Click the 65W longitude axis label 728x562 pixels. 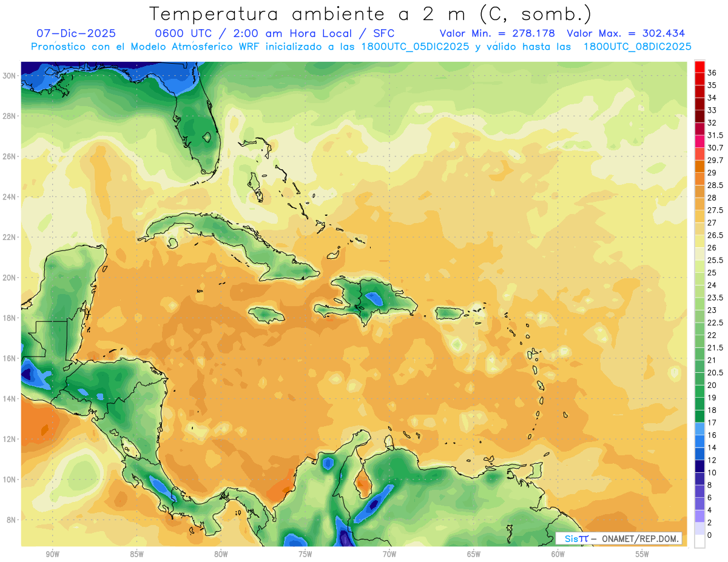(x=474, y=554)
